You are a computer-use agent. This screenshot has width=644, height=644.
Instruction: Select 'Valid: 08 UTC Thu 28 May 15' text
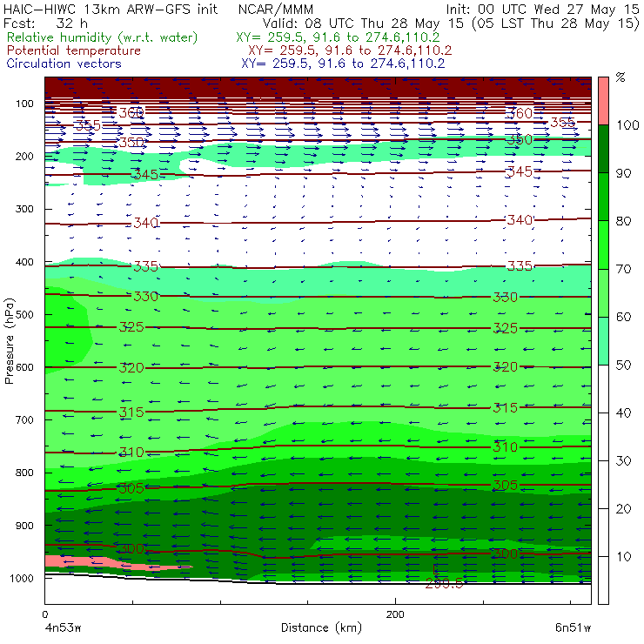[363, 23]
